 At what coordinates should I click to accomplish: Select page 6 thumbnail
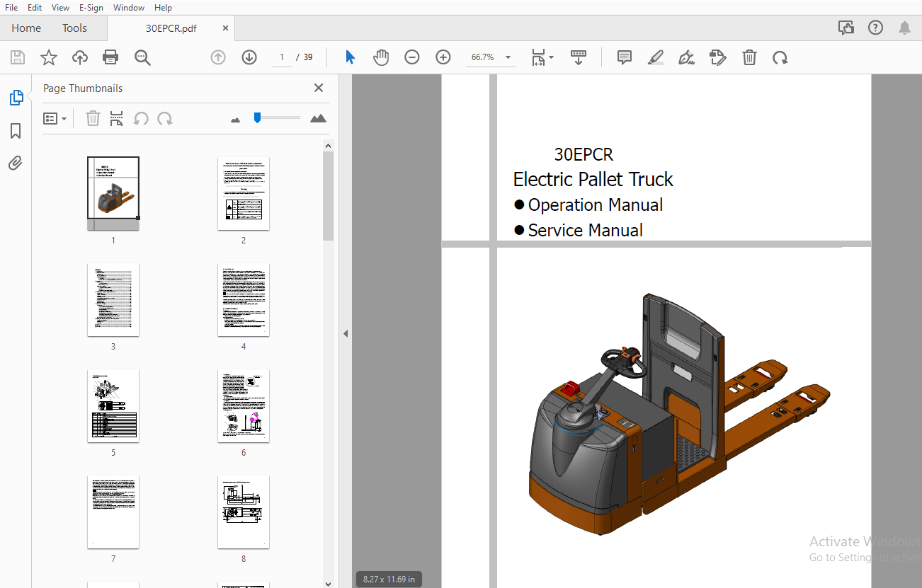pos(244,405)
